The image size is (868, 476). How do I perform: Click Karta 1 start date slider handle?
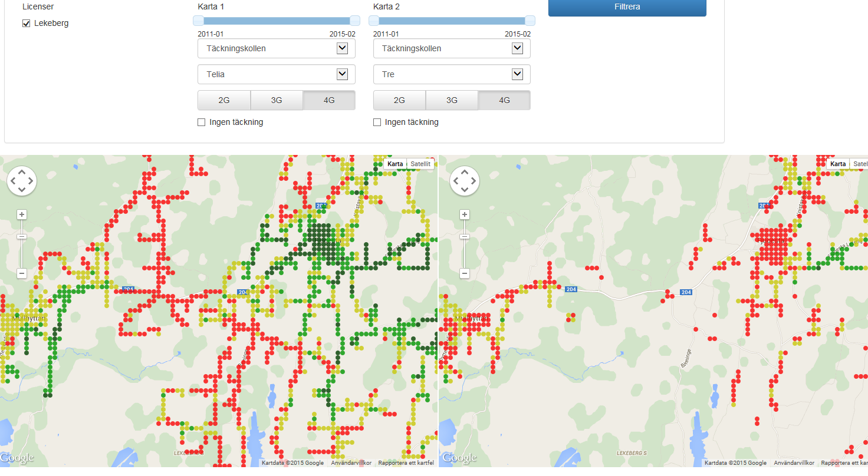[x=199, y=21]
